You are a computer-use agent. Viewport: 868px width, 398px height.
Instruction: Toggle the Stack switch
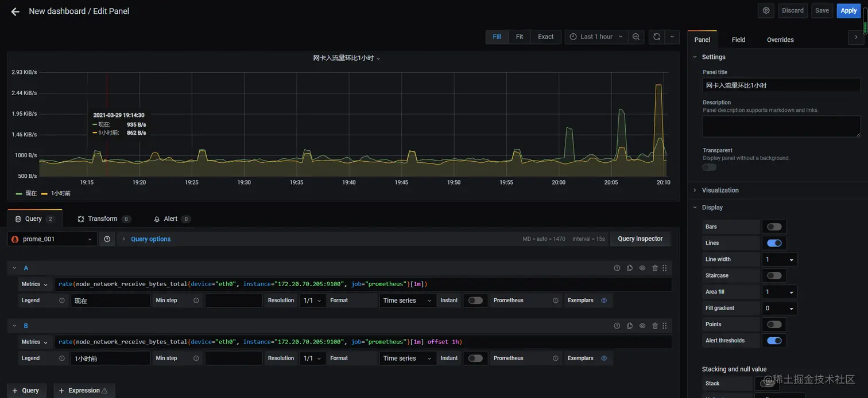pos(767,384)
